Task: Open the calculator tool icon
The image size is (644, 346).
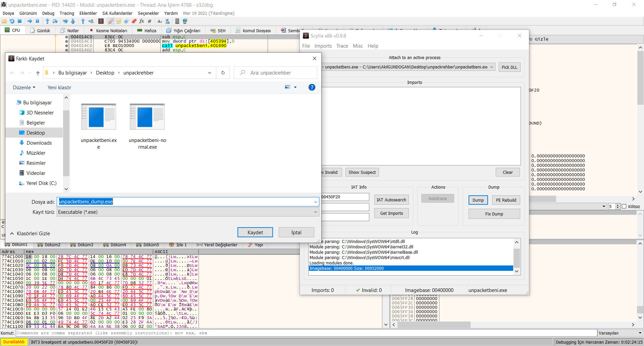Action: coord(177,21)
